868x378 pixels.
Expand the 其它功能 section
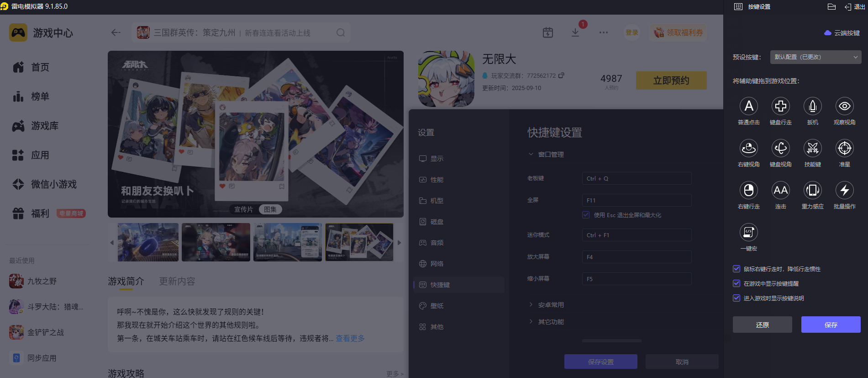click(x=531, y=322)
